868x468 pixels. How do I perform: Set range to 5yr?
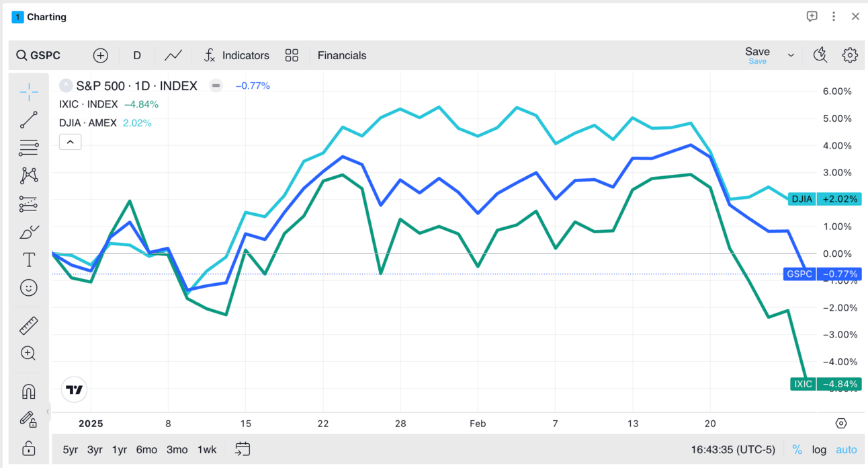pyautogui.click(x=71, y=450)
